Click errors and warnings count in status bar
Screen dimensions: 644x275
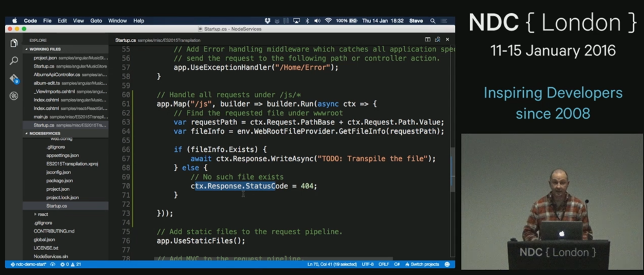click(70, 264)
